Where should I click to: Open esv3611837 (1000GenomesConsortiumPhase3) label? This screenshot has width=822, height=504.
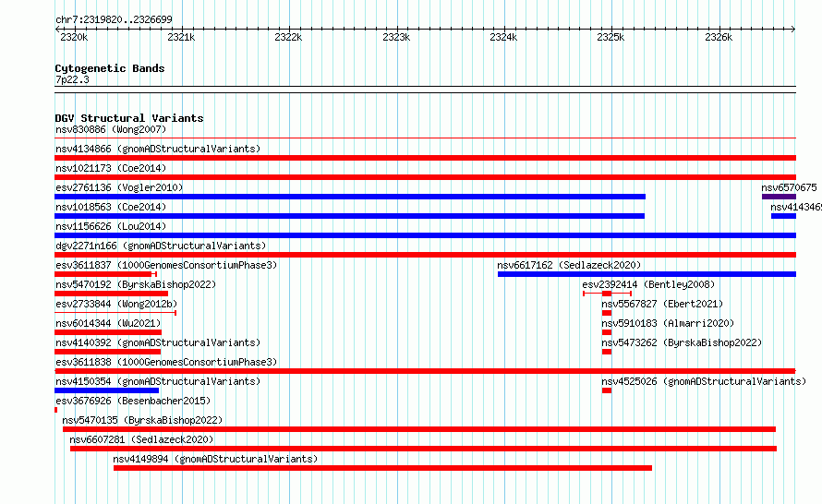tap(166, 265)
